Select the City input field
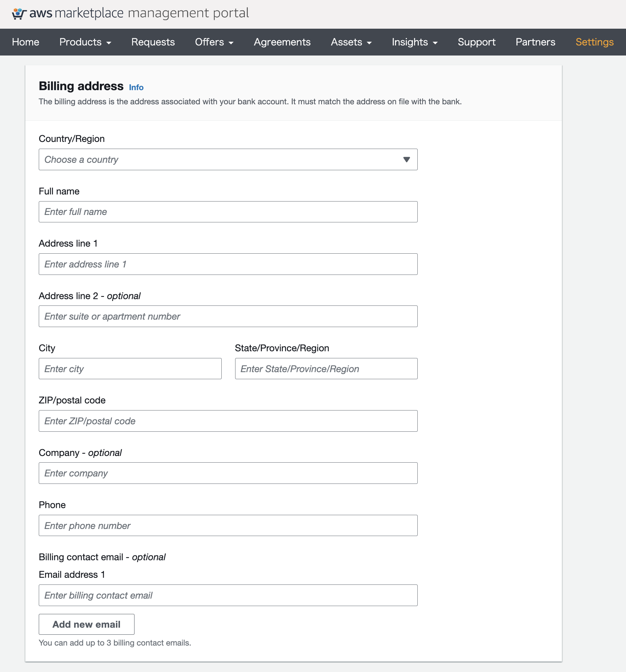The width and height of the screenshot is (626, 672). click(130, 369)
